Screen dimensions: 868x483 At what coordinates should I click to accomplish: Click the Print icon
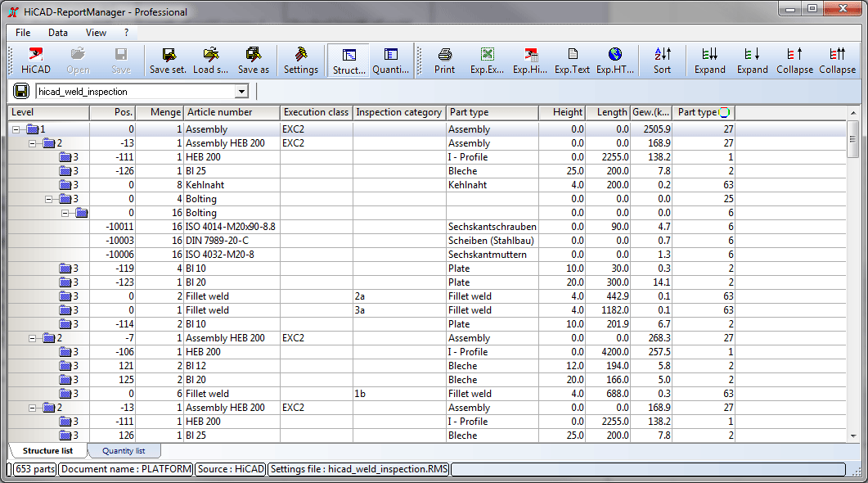point(444,61)
